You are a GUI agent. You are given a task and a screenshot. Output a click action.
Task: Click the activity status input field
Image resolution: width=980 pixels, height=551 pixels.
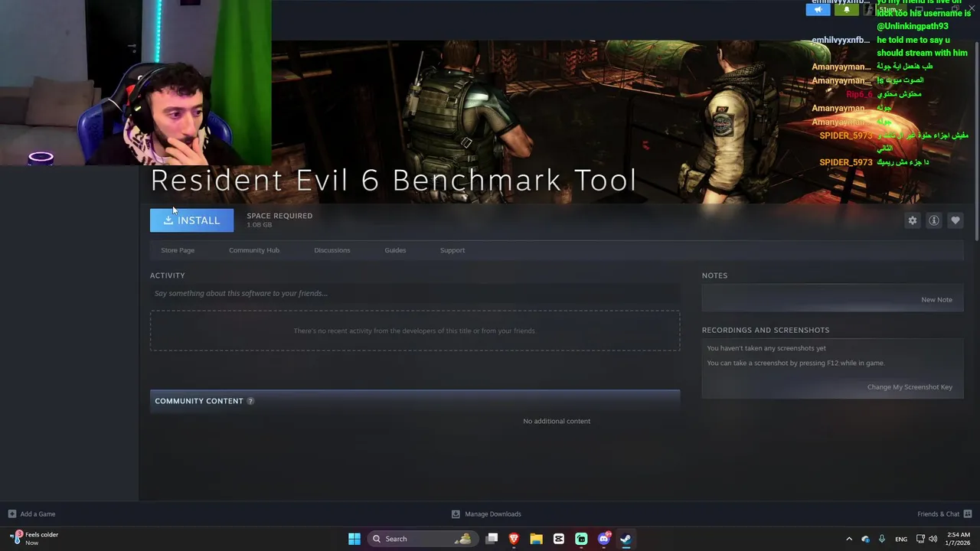coord(415,293)
